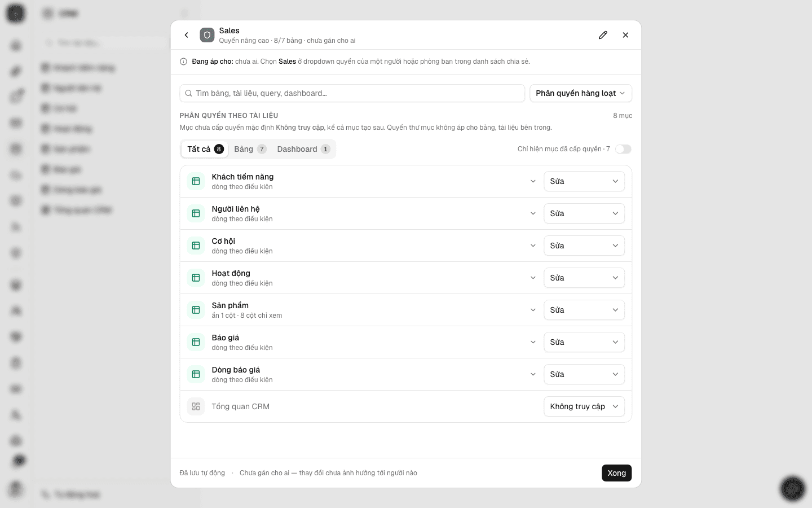Click the table icon for Sản phẩm
This screenshot has height=508, width=812.
pos(196,310)
